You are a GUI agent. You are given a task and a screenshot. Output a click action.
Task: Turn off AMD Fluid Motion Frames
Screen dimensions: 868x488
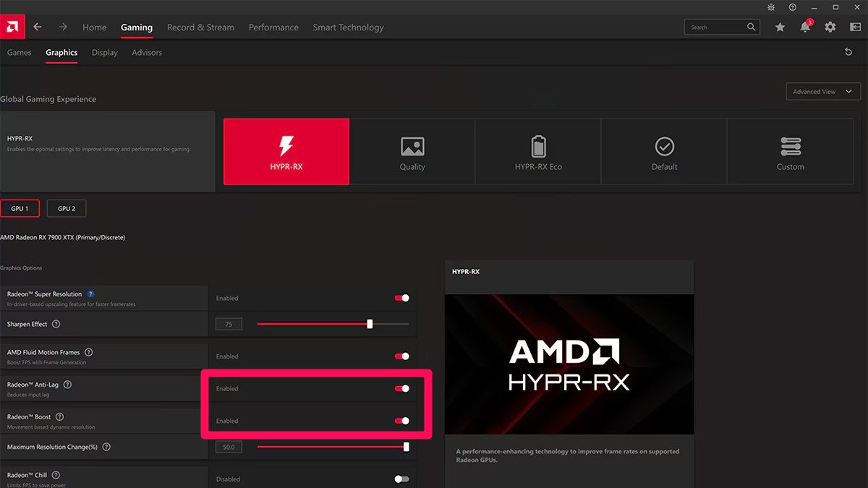click(401, 356)
